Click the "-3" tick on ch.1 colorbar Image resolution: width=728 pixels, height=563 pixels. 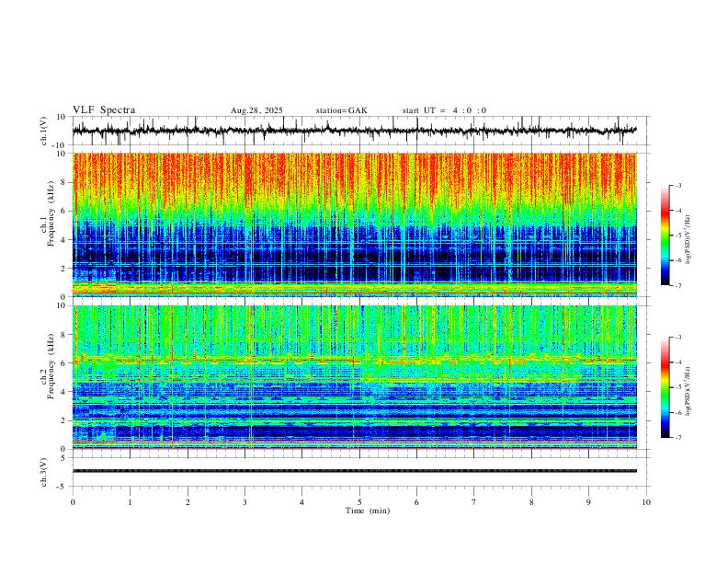click(x=678, y=185)
